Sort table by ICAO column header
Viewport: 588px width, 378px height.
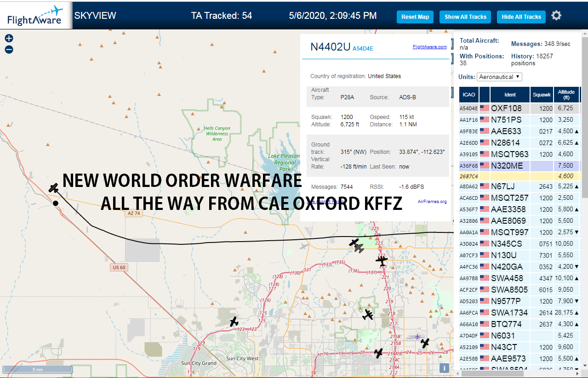click(x=469, y=95)
